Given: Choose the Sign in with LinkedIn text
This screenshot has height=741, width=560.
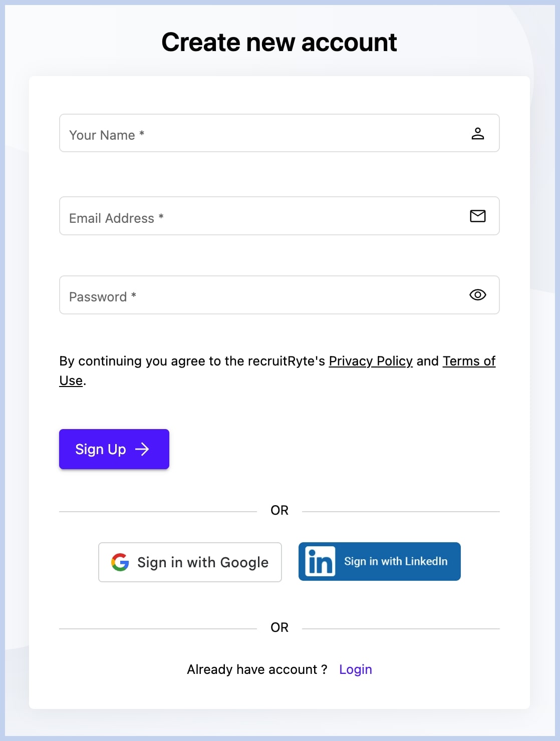Looking at the screenshot, I should 396,561.
